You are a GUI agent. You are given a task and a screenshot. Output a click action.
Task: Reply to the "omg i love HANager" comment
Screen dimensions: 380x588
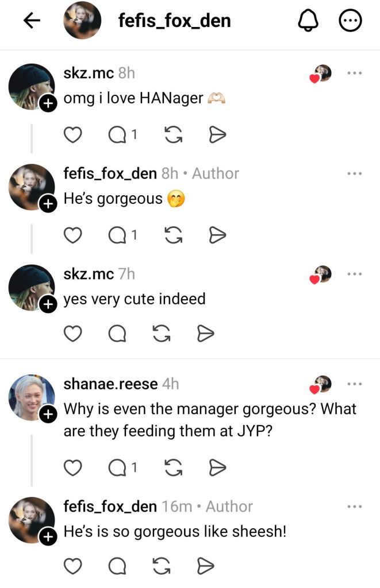click(117, 134)
